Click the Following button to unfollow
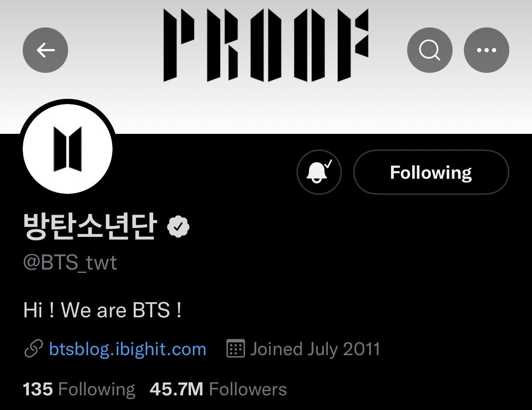 tap(431, 172)
